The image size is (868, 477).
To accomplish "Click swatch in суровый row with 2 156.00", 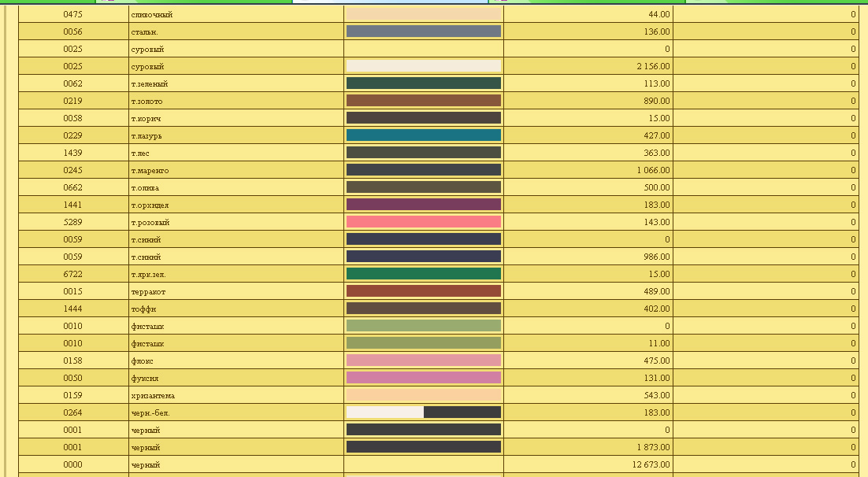I will [x=424, y=66].
